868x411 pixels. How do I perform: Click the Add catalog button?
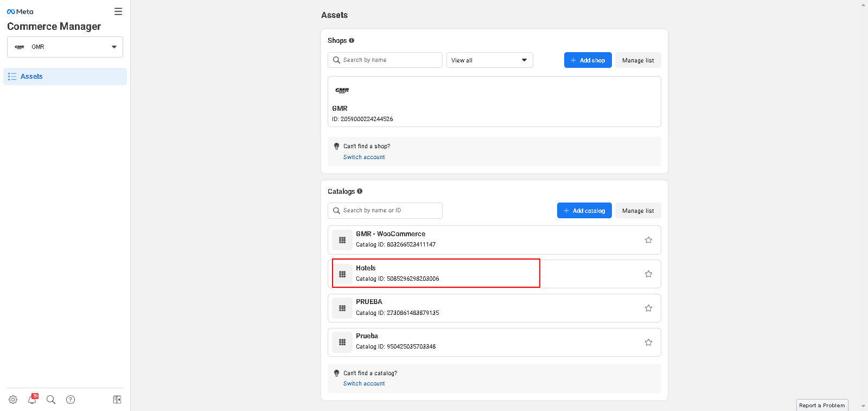tap(584, 211)
